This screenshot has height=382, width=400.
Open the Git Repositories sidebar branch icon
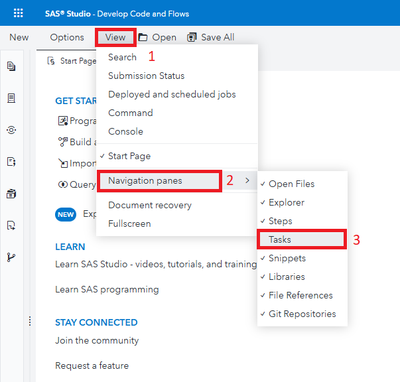pyautogui.click(x=11, y=257)
